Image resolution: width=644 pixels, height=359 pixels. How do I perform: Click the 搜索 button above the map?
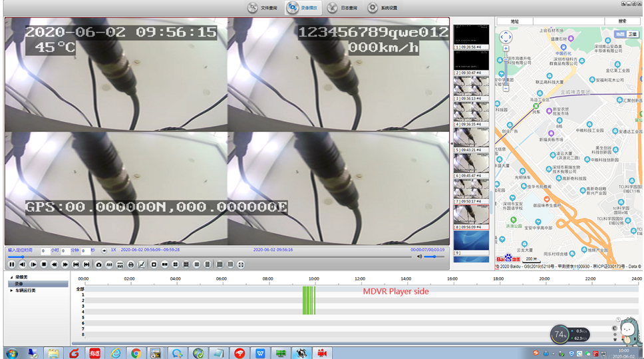pyautogui.click(x=622, y=21)
